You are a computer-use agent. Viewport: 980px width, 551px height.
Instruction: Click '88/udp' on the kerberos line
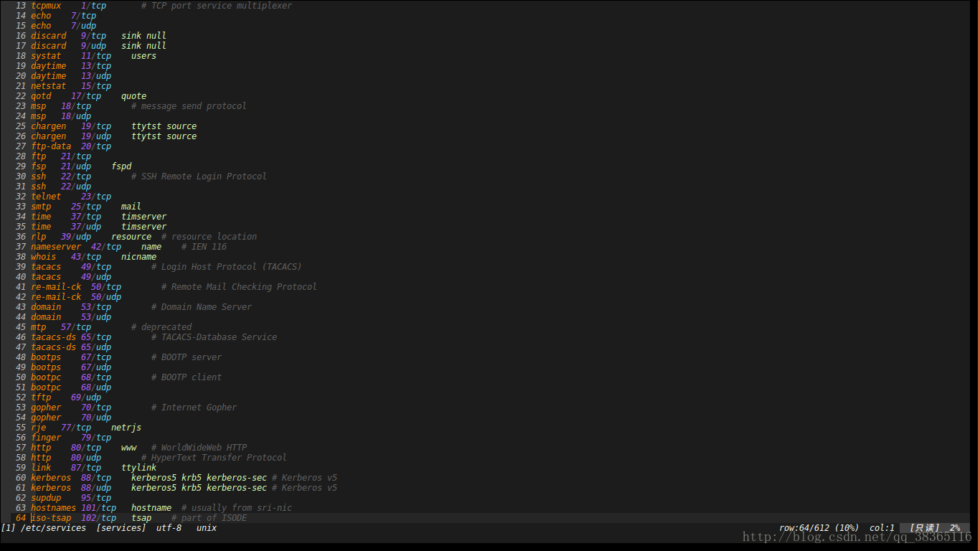(96, 488)
